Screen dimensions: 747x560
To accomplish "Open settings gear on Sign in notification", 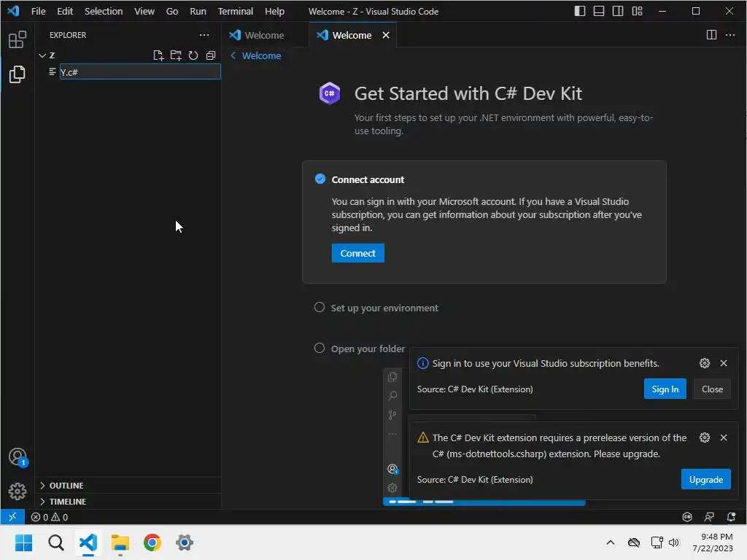I will pos(705,363).
